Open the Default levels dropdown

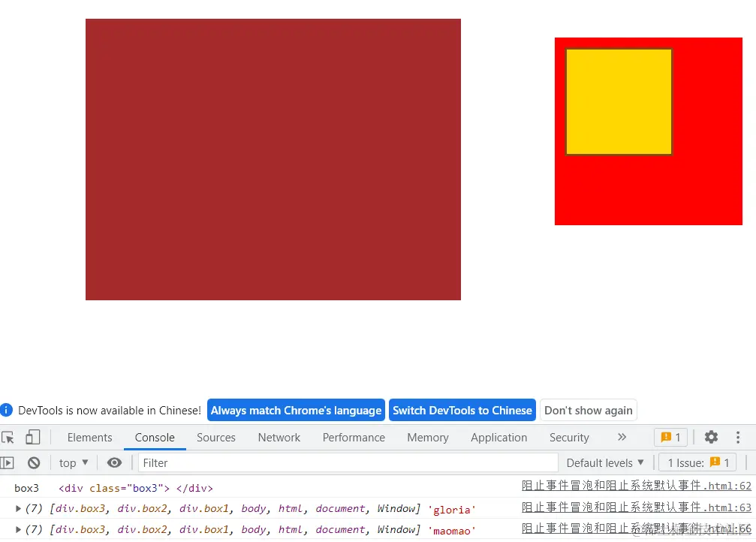pos(605,463)
